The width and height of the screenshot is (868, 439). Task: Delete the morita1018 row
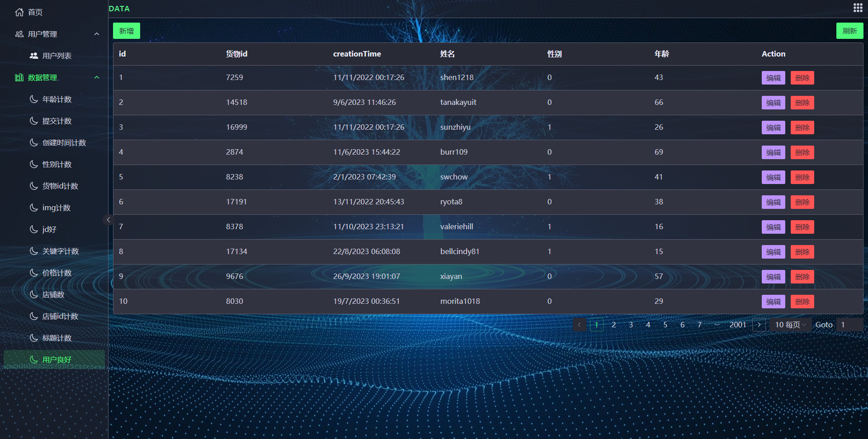pyautogui.click(x=802, y=302)
